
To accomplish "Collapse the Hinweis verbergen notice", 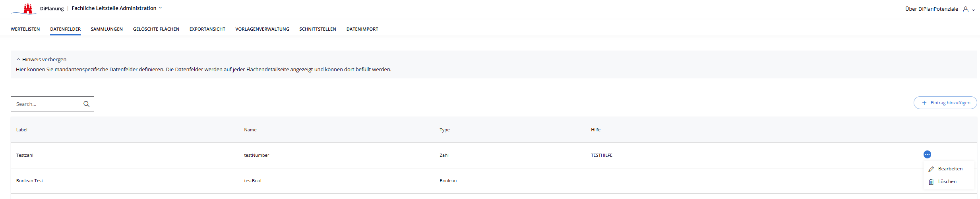I will point(41,59).
